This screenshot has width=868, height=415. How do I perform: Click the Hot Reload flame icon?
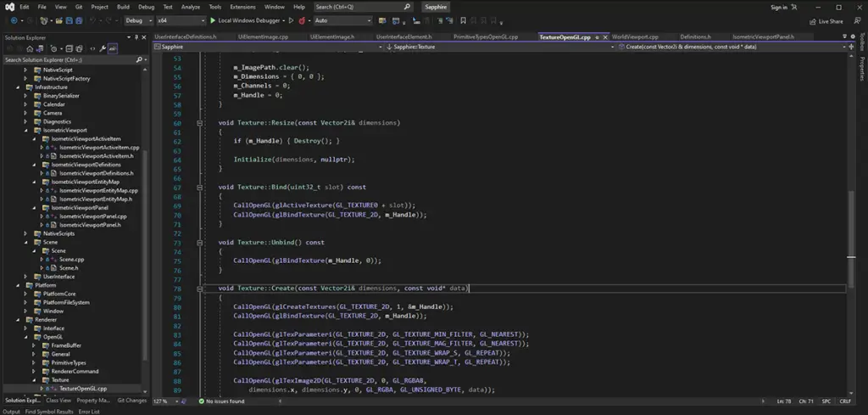[x=302, y=20]
